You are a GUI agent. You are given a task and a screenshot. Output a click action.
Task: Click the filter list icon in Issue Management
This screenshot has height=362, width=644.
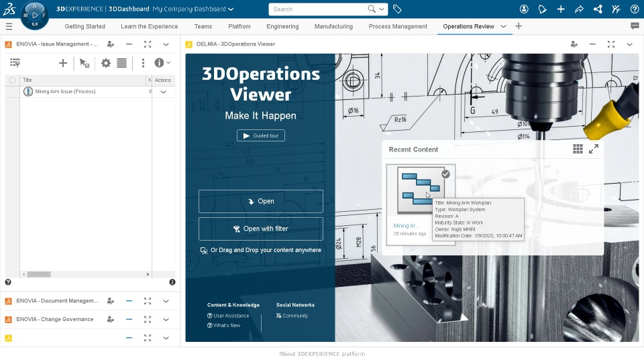(x=15, y=63)
